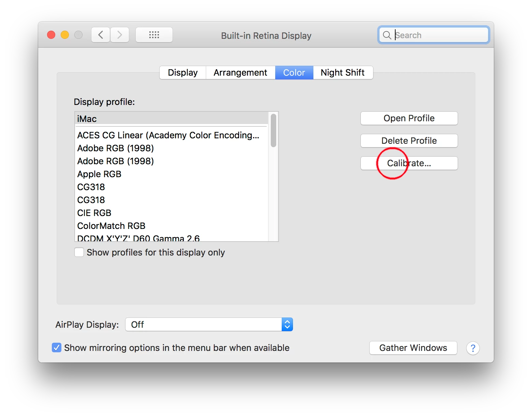The width and height of the screenshot is (532, 417).
Task: Select the DCDM X'Y'Z' D60 Gamma 2.6 profile
Action: 172,237
